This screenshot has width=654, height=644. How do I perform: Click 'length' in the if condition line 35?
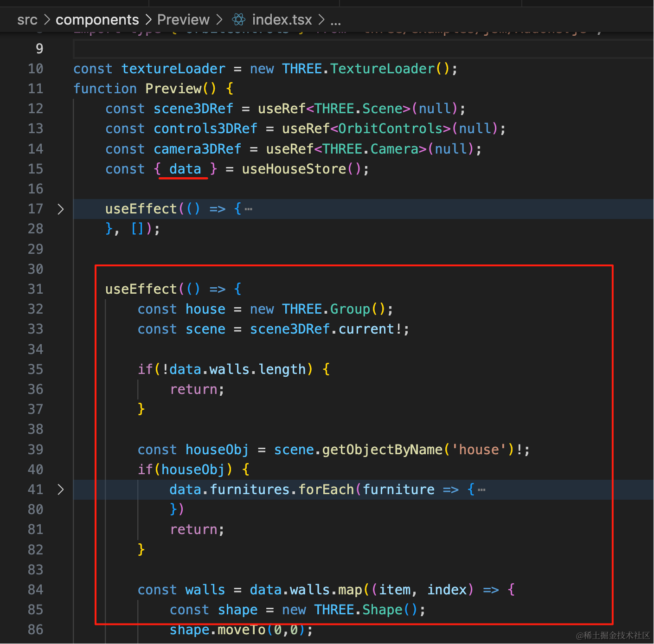click(x=282, y=369)
